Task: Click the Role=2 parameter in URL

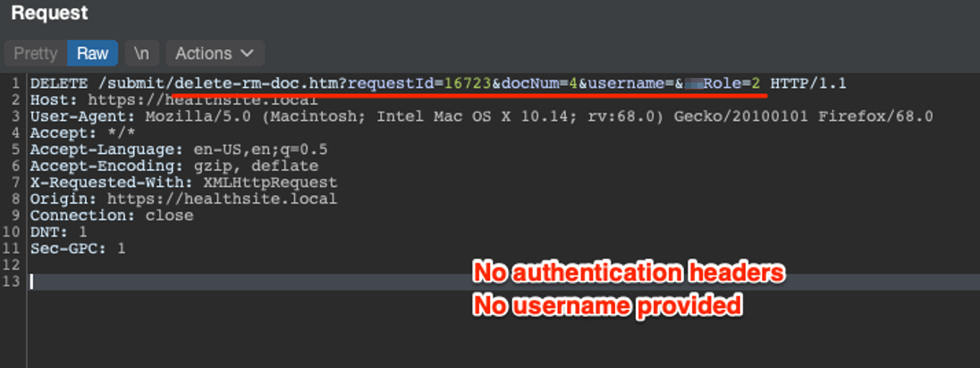Action: (x=731, y=83)
